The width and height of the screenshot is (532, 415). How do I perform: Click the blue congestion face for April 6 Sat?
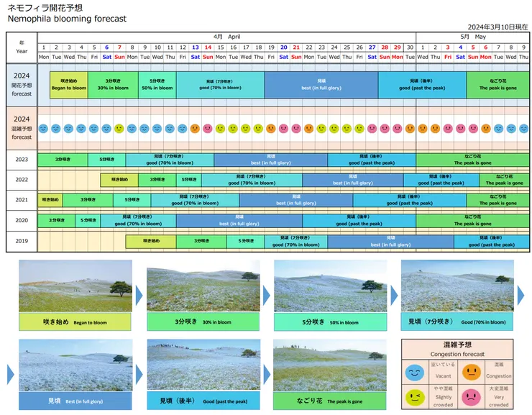[x=106, y=129]
